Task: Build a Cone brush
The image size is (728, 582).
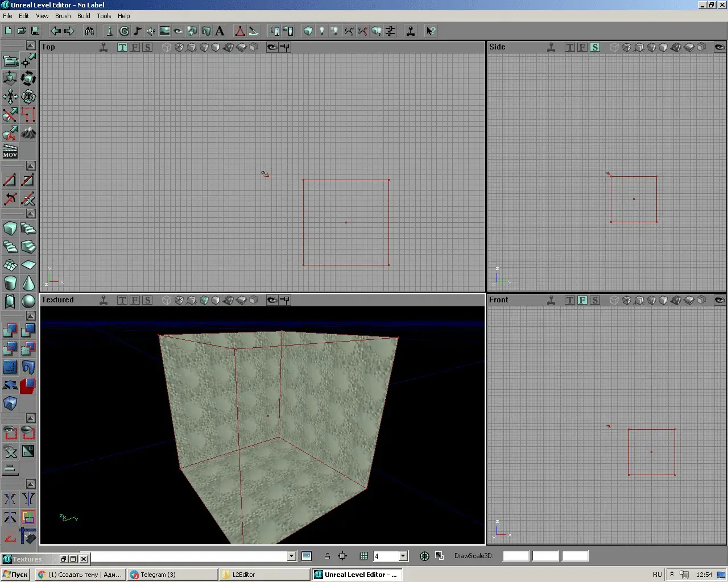Action: 28,283
